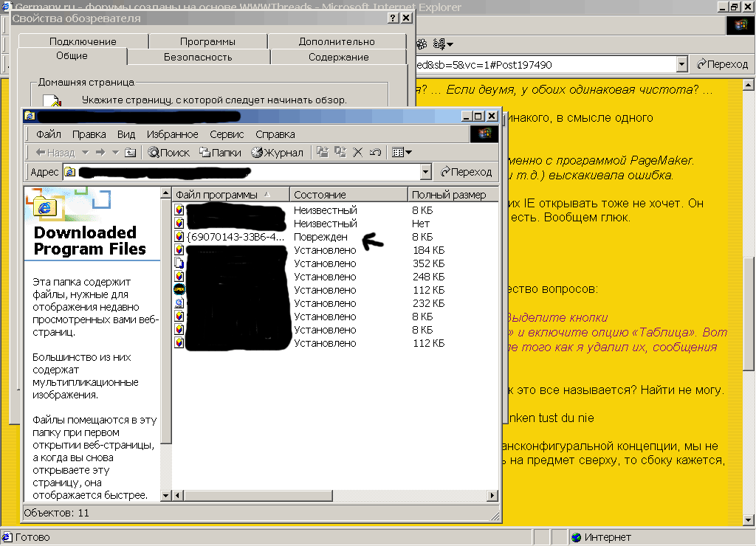This screenshot has height=546, width=756.
Task: Click the Move To toolbar icon
Action: point(322,153)
